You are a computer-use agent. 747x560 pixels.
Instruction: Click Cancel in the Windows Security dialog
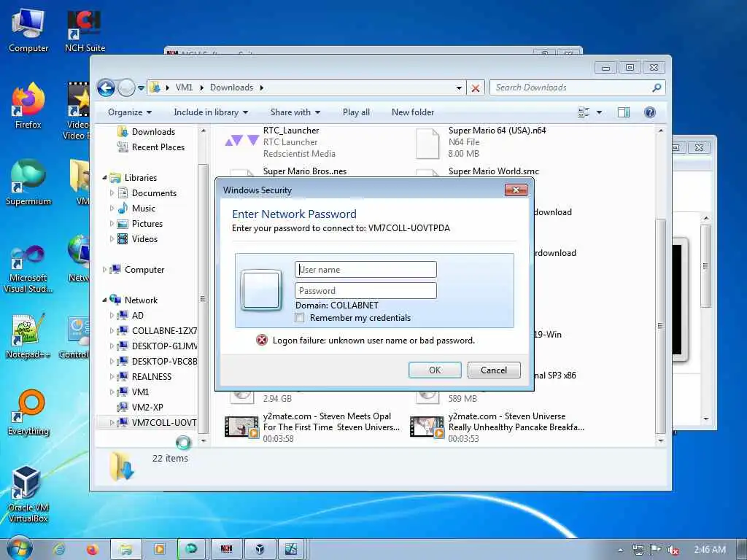pos(494,370)
